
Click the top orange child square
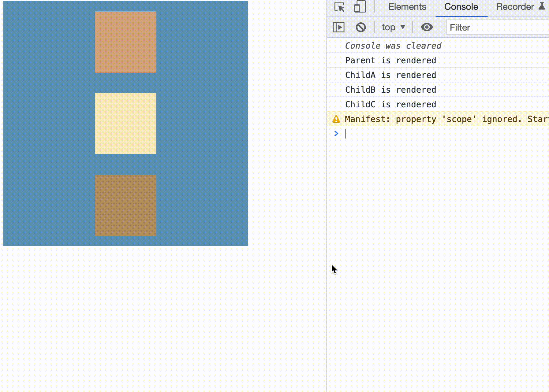tap(125, 42)
